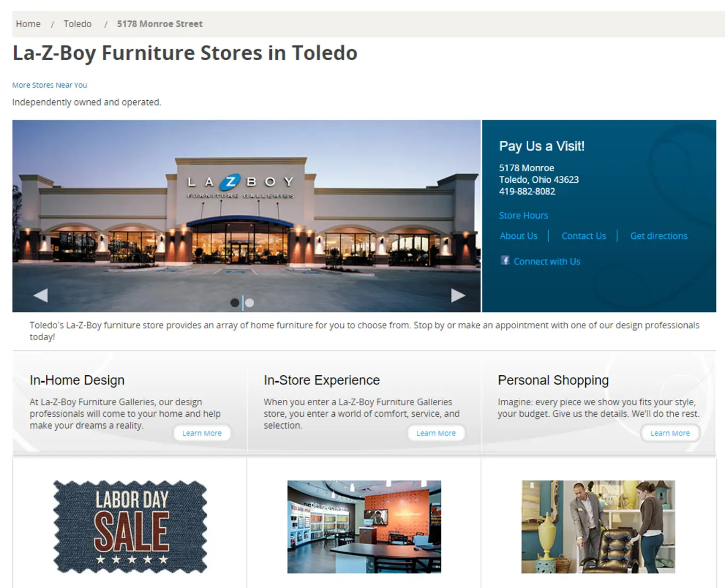Screen dimensions: 725x588
Task: Select the first carousel indicator dot
Action: [235, 303]
